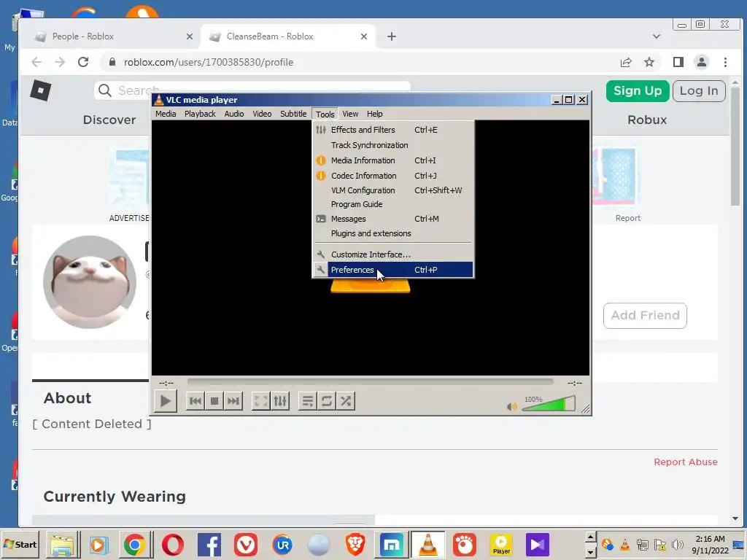Adjust VLC volume slider
The image size is (747, 560).
549,404
